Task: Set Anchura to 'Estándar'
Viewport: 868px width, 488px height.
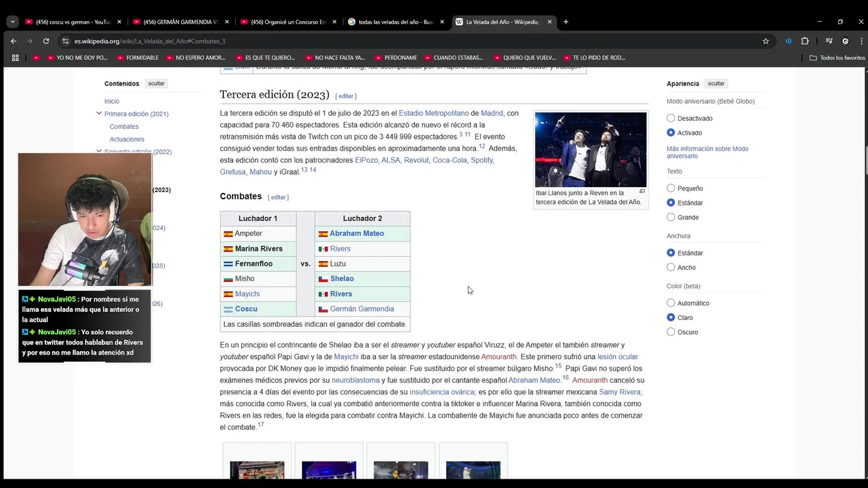Action: [671, 253]
